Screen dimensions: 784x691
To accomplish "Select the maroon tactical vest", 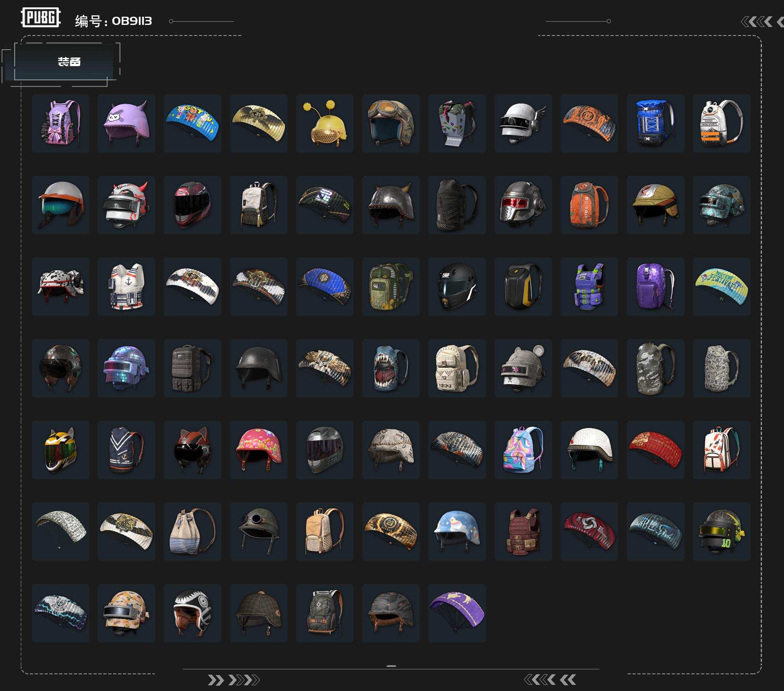I will coord(523,531).
